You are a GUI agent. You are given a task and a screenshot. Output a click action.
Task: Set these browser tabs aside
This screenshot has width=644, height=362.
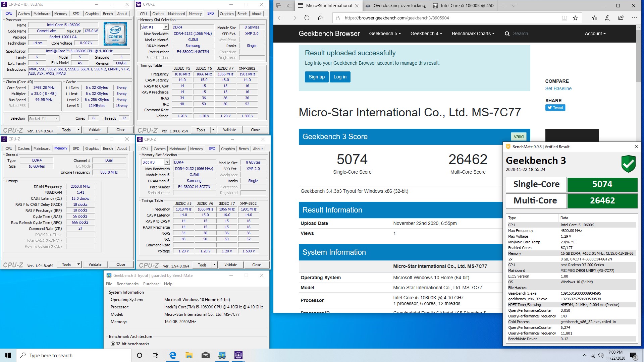(289, 6)
